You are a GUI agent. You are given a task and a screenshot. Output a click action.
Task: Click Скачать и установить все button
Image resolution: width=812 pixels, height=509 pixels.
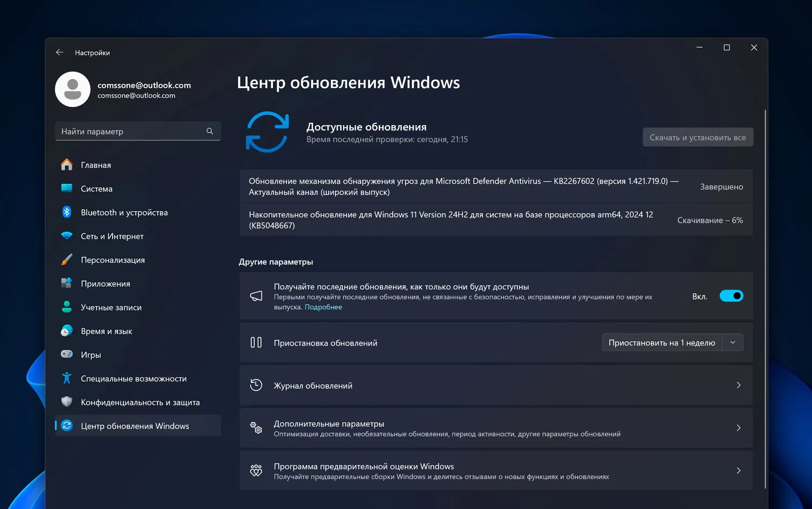tap(698, 137)
